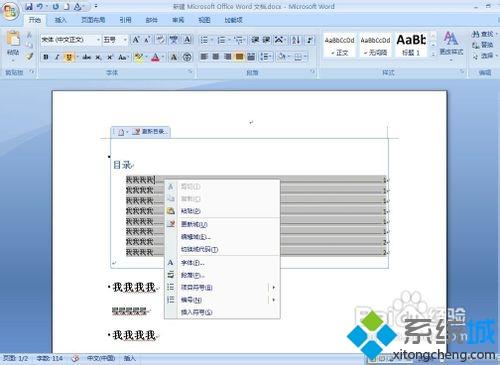
Task: Open Paragraph settings from the context menu
Action: (222, 275)
